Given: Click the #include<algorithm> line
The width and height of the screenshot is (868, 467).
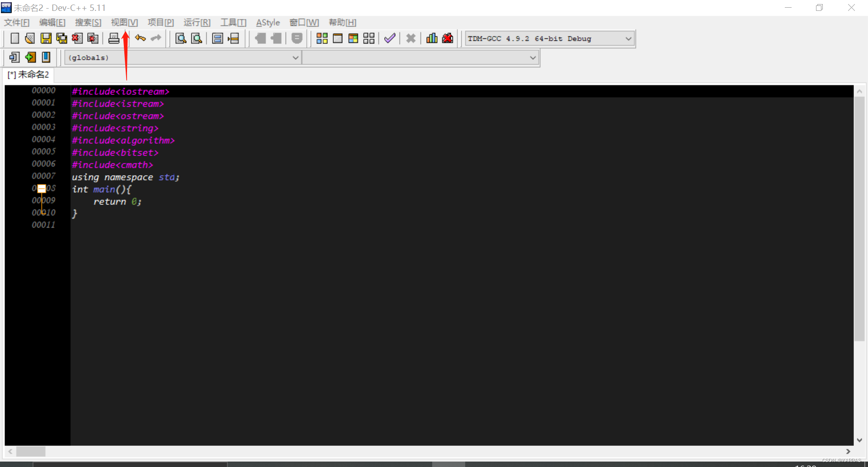Looking at the screenshot, I should click(x=123, y=140).
